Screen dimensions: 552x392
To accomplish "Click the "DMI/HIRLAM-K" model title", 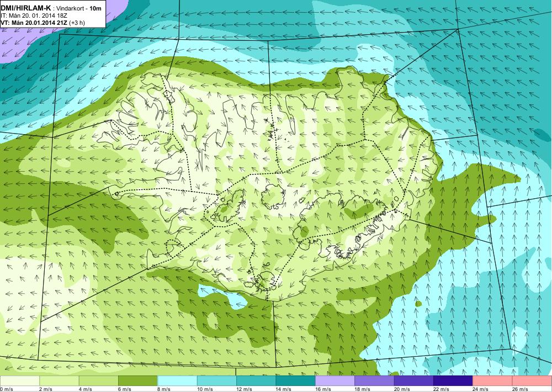I will 25,8.
